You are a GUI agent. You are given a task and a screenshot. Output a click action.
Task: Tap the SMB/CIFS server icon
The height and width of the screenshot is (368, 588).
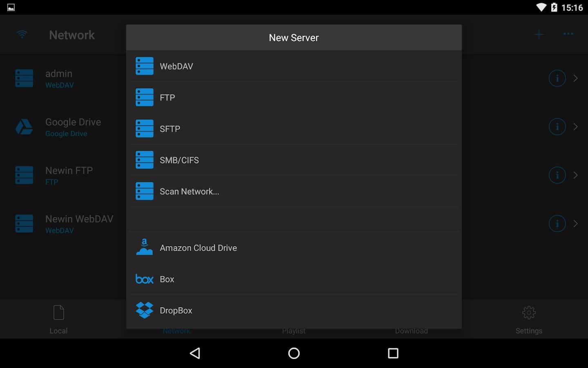point(145,160)
